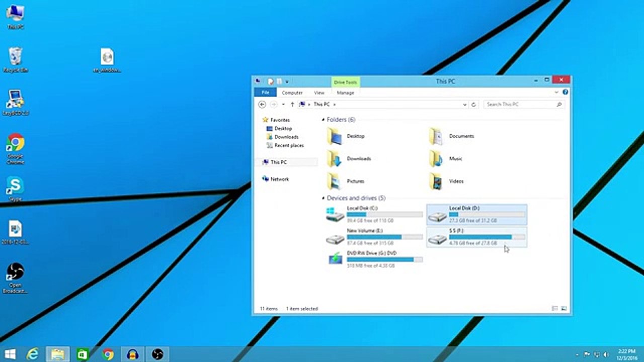Select the Local Disk (D:) drive icon
This screenshot has width=644, height=362.
click(x=437, y=216)
